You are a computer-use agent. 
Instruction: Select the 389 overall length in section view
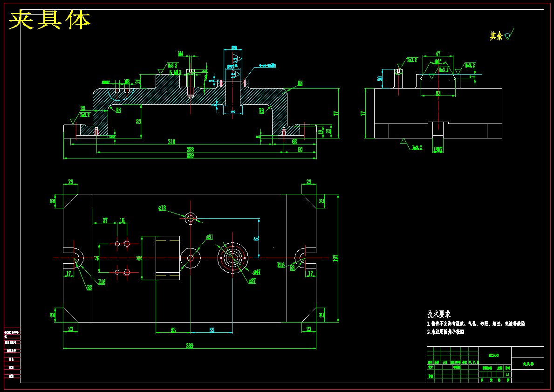tap(190, 156)
